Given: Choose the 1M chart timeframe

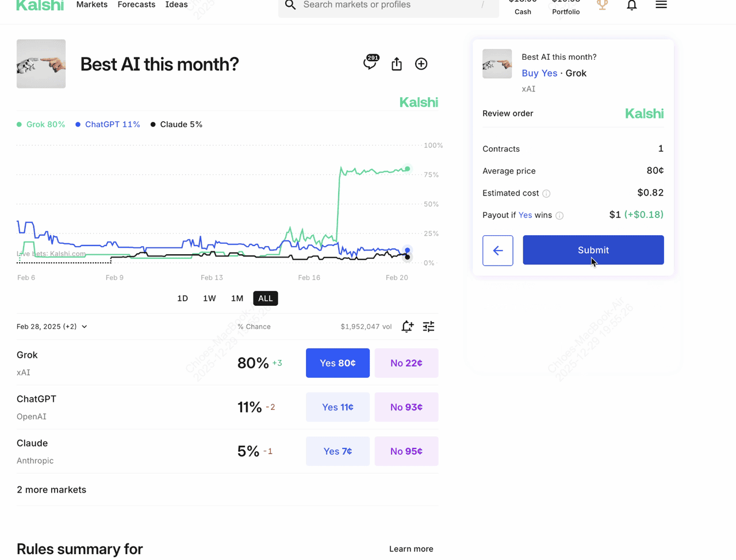Looking at the screenshot, I should [x=237, y=298].
